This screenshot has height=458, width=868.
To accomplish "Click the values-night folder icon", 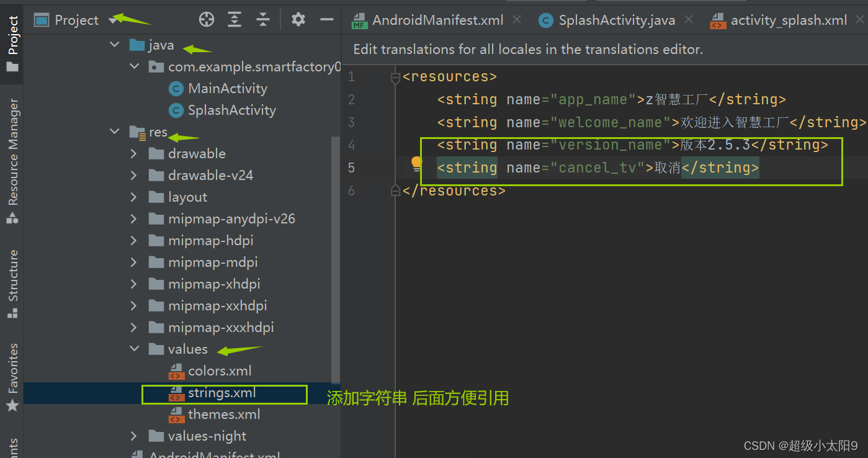I will 157,436.
